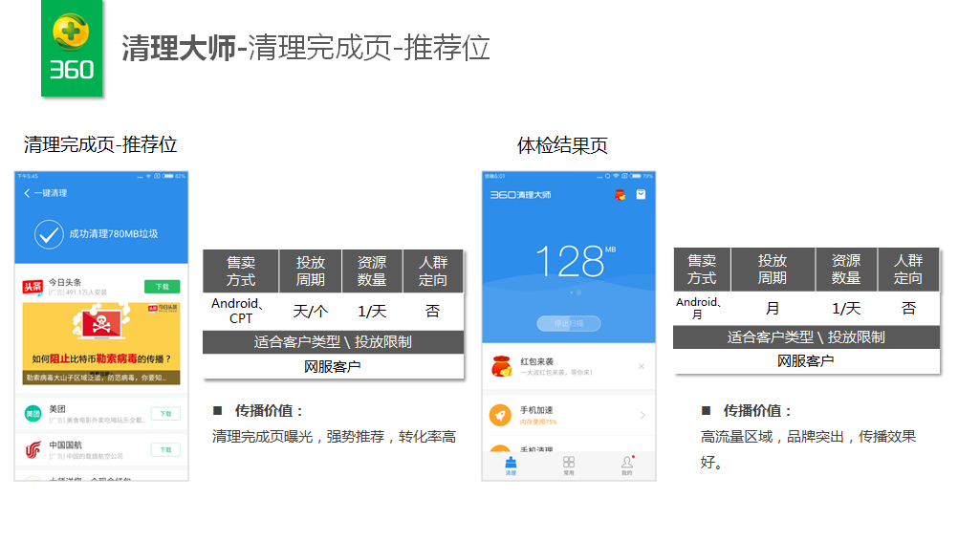Open the 今日头条 app icon
The image size is (980, 542).
tap(33, 287)
